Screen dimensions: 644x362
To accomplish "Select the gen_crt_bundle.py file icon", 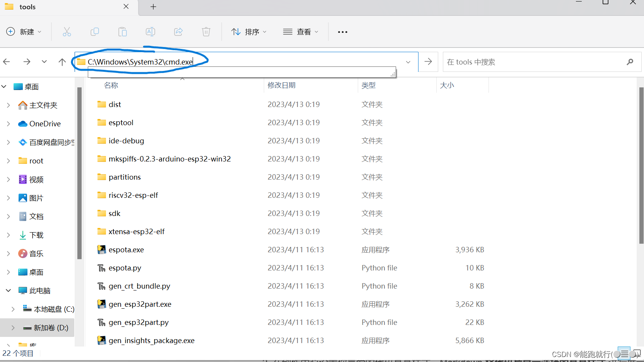I will pos(102,286).
